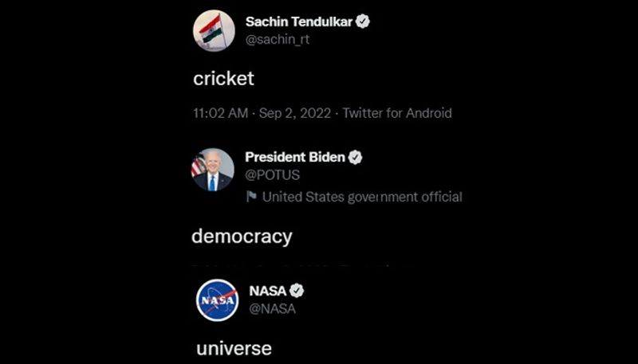Select the "cricket" tweet text
This screenshot has height=364, width=638.
(x=223, y=78)
